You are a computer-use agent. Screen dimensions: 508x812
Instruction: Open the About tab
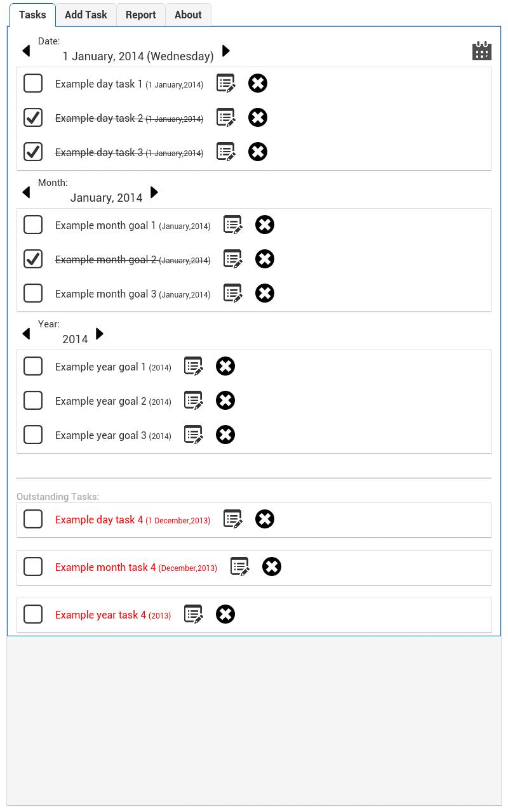188,15
